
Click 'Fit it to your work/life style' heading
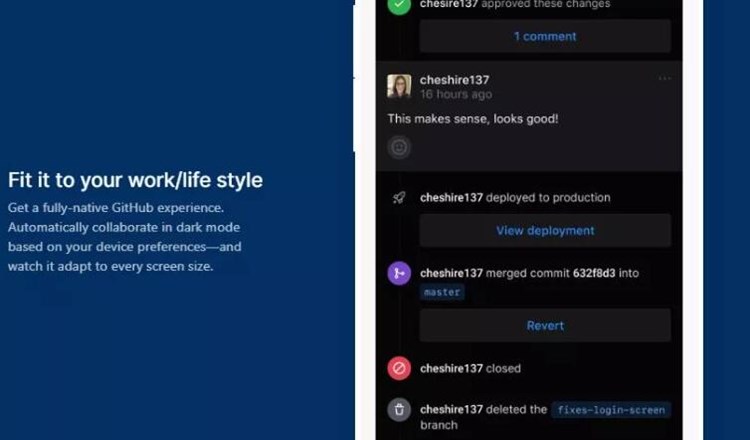(135, 180)
